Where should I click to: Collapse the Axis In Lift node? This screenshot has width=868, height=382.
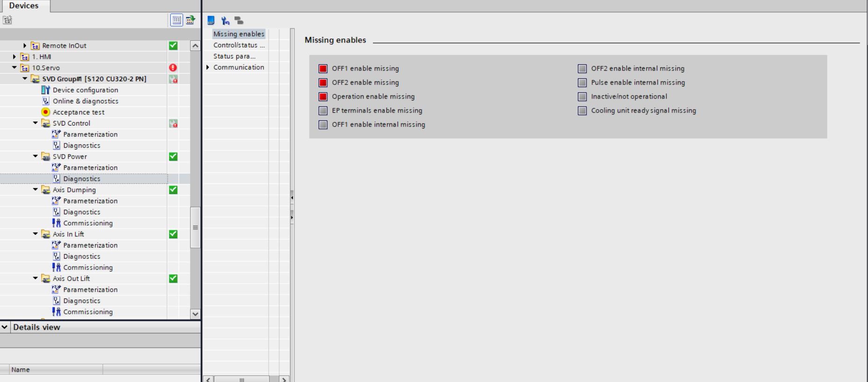(36, 234)
